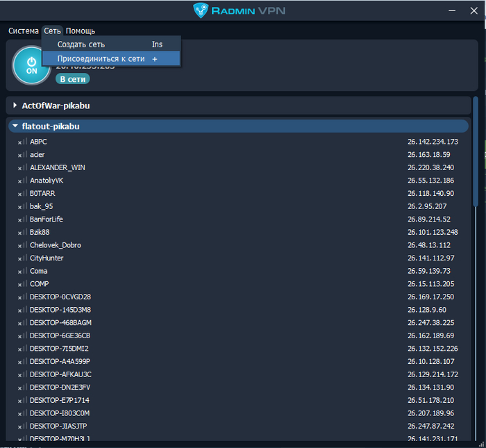The width and height of the screenshot is (486, 448).
Task: Toggle the round ON power button
Action: 31,65
